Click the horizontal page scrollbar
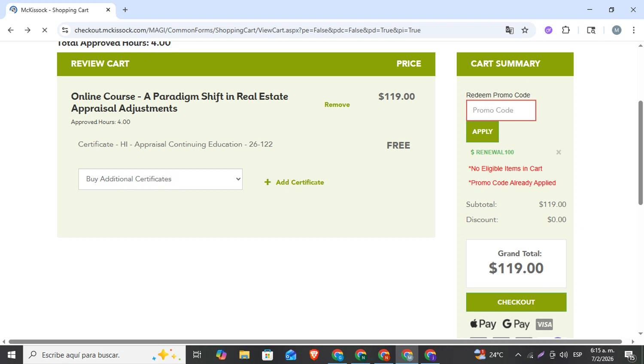 (x=315, y=342)
